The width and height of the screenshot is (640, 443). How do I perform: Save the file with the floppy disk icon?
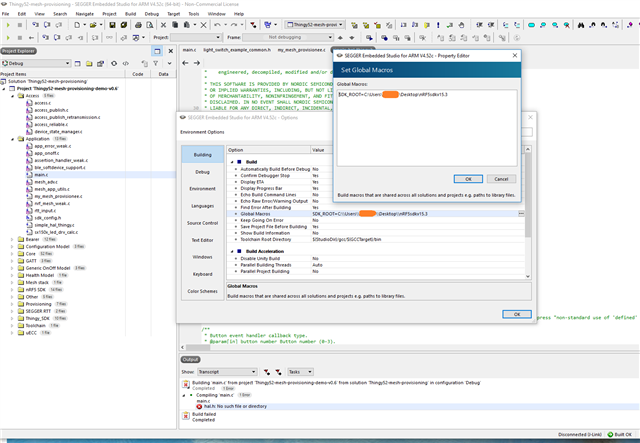pos(112,25)
